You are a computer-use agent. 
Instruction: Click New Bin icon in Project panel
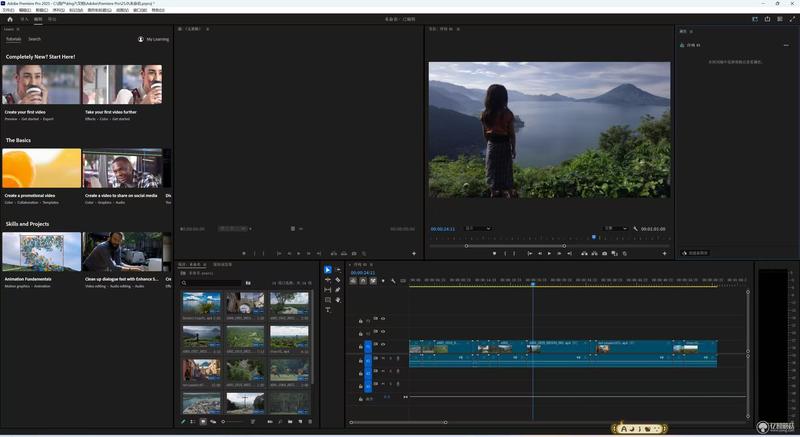coord(290,422)
